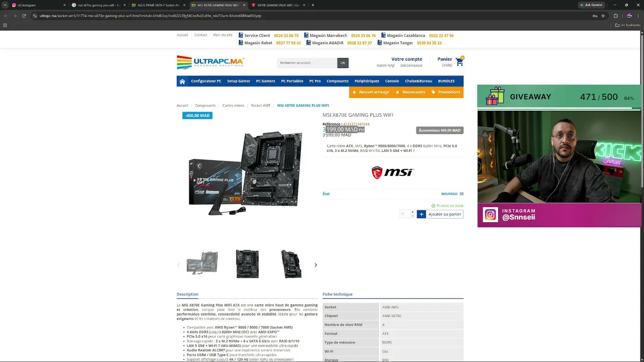Open the shopping cart icon
The width and height of the screenshot is (644, 362).
[x=459, y=61]
